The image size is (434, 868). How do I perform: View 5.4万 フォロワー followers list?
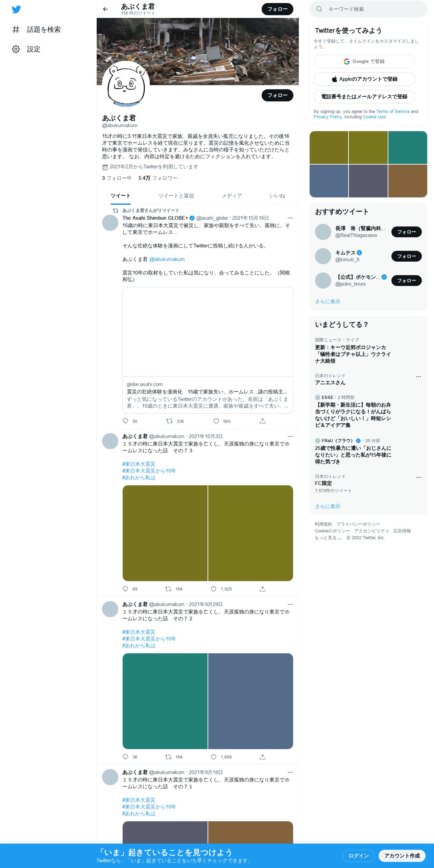pyautogui.click(x=158, y=178)
